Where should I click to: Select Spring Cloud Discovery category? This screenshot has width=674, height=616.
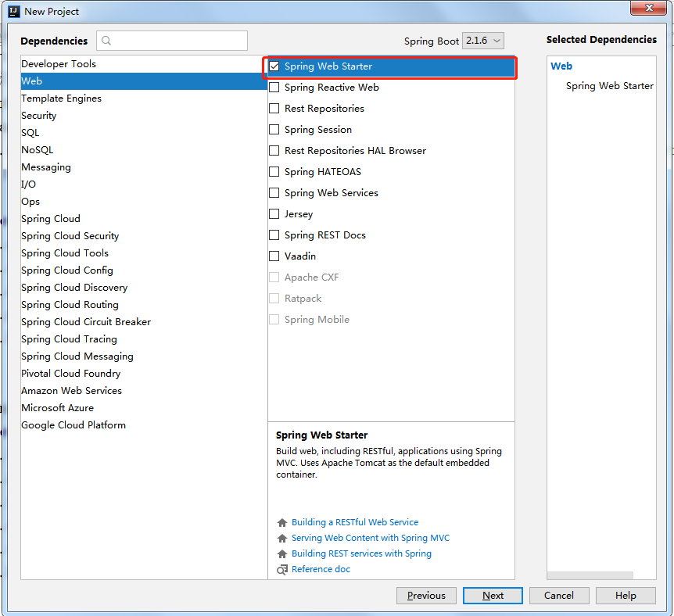click(x=144, y=287)
